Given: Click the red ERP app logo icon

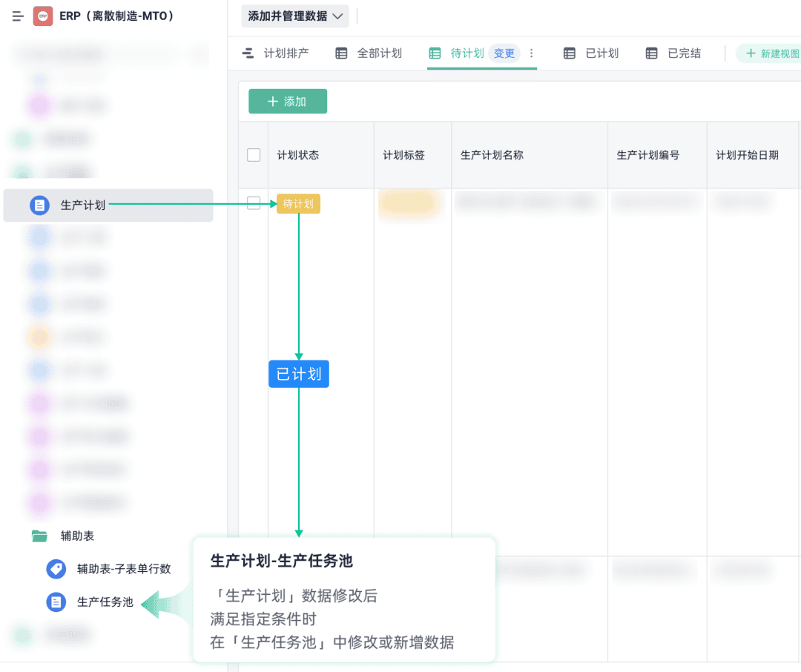Looking at the screenshot, I should click(43, 16).
